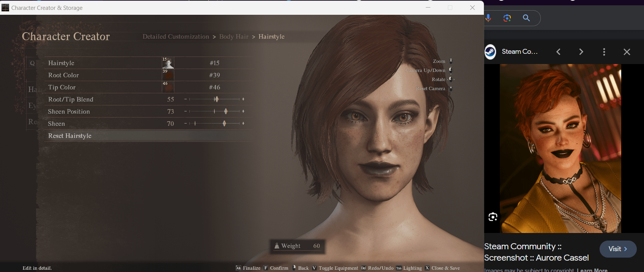This screenshot has height=272, width=644.
Task: Click the Steam Co... source name
Action: click(520, 52)
